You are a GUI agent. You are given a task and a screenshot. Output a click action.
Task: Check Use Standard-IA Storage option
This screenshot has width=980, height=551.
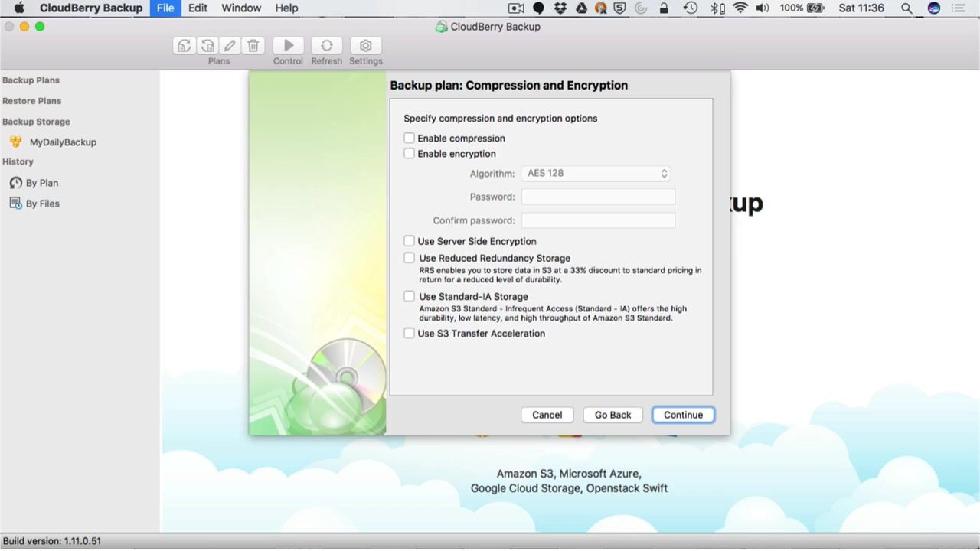(x=410, y=296)
